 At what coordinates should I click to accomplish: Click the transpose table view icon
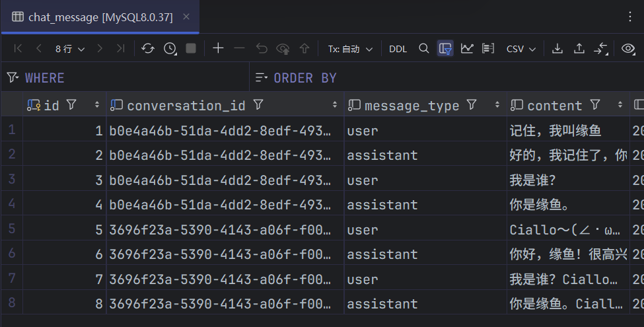point(488,48)
